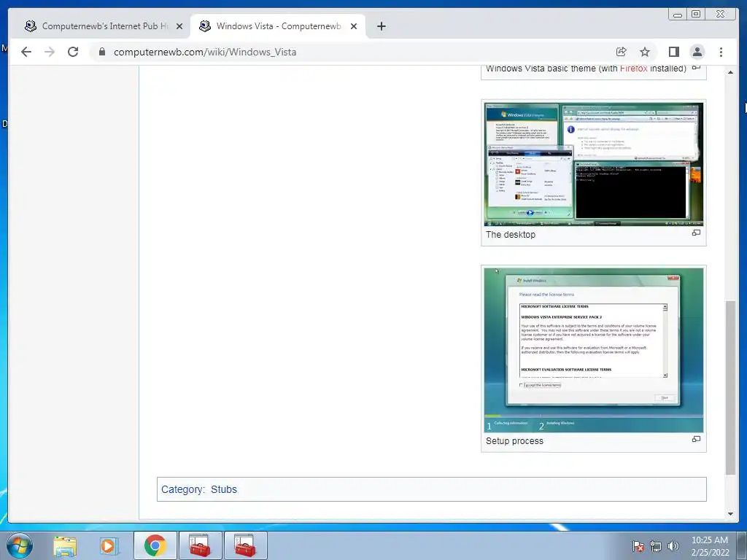Screen dimensions: 747x560
Task: Follow the Firefox red link
Action: pyautogui.click(x=633, y=68)
